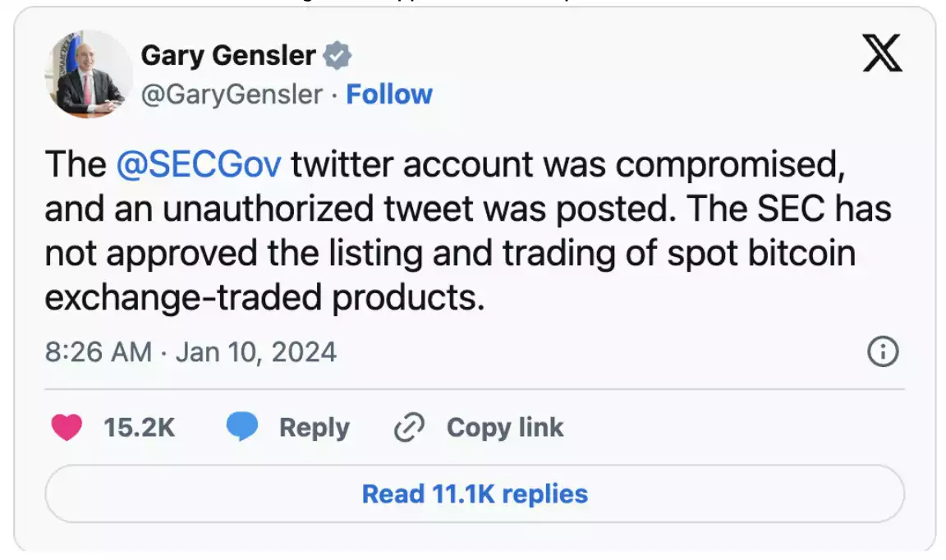
Task: Open the @SECGov mention link
Action: click(200, 164)
